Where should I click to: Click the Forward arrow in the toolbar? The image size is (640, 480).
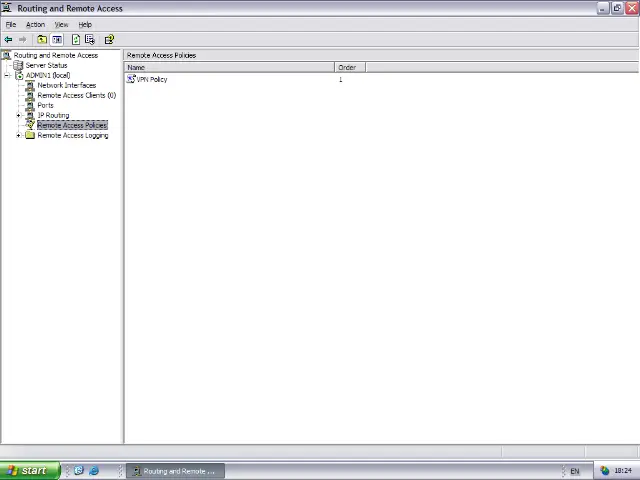(22, 40)
